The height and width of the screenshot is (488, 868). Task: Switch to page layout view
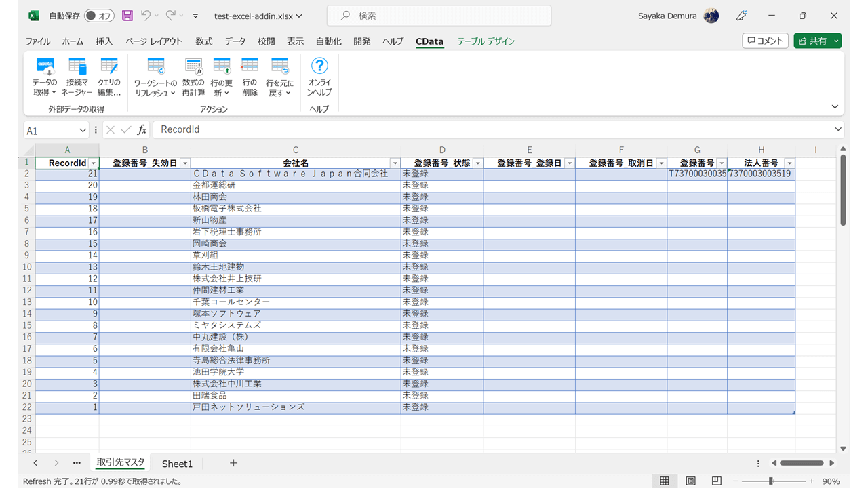[690, 481]
